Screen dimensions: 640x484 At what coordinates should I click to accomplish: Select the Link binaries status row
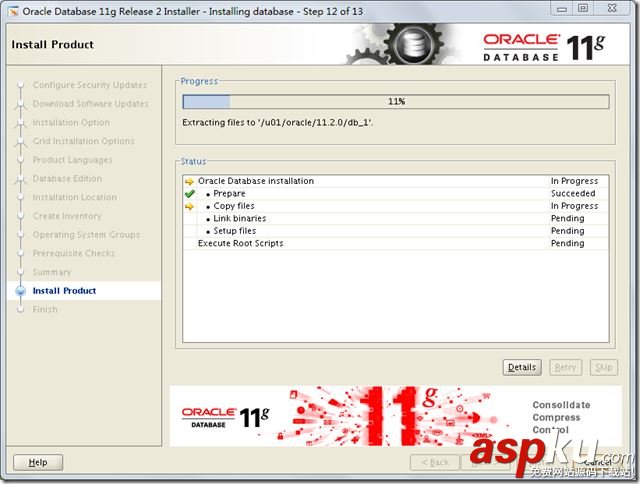click(x=396, y=218)
